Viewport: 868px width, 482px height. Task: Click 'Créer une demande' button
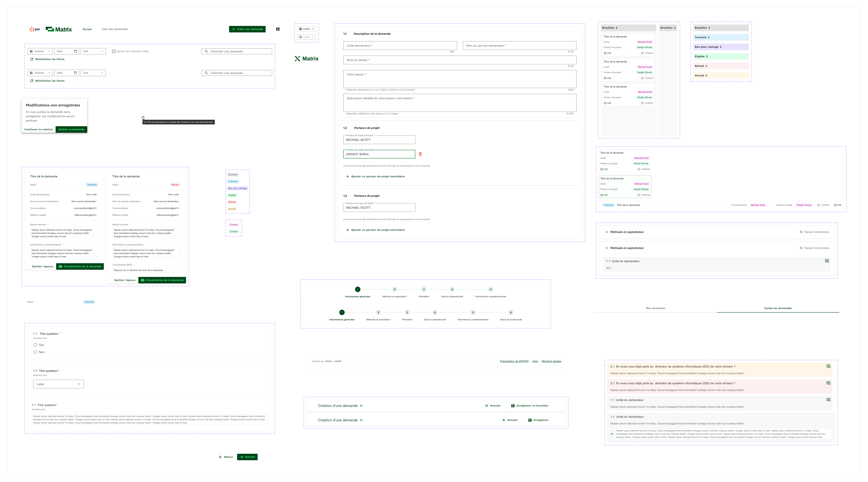coord(247,29)
